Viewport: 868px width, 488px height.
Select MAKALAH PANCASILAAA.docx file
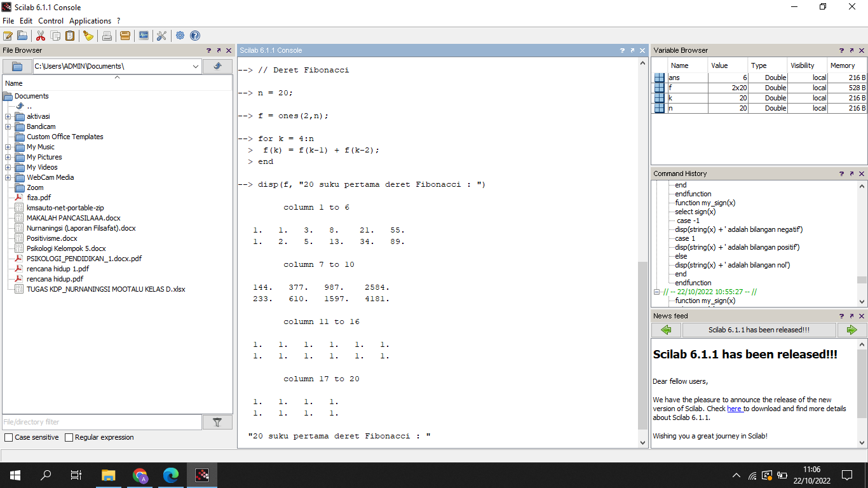point(74,218)
